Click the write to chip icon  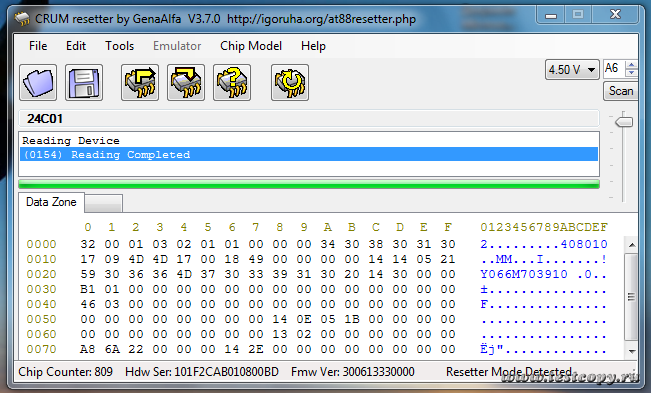point(186,83)
